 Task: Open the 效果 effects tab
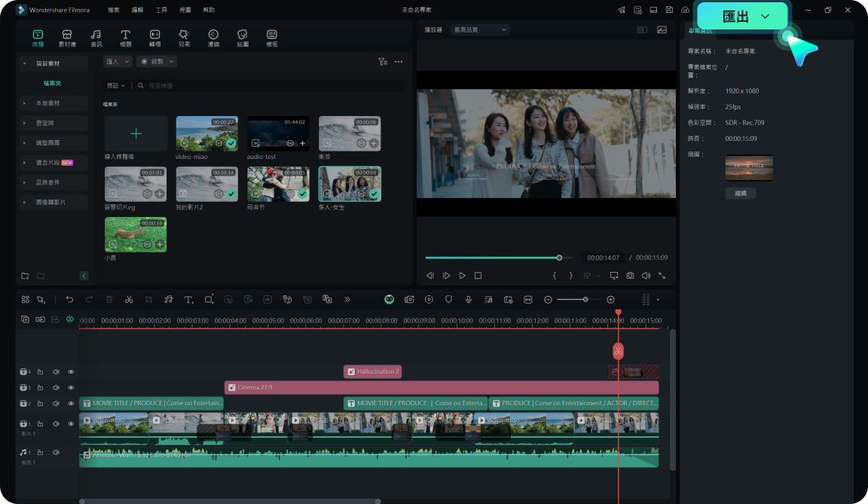[184, 38]
